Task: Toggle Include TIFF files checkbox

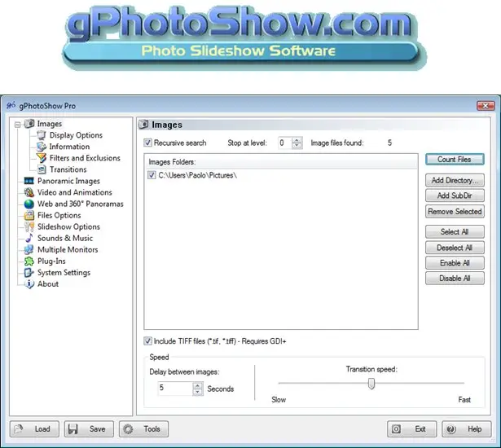Action: pyautogui.click(x=147, y=341)
